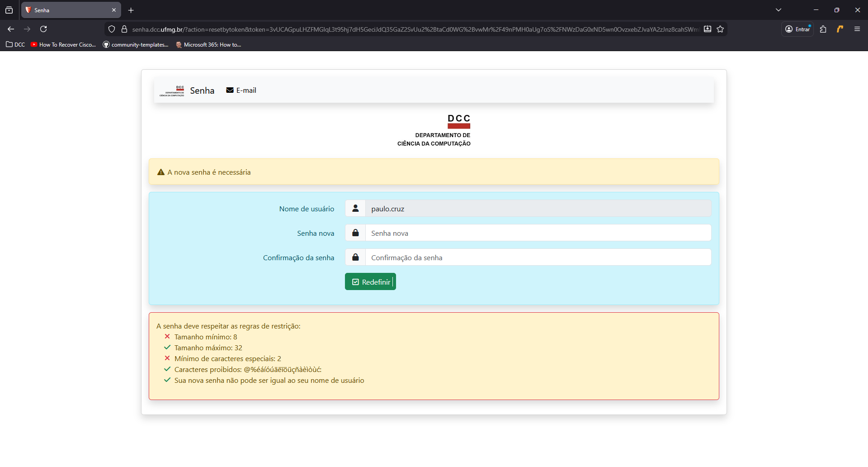Focus the Senha nova password field
Image resolution: width=868 pixels, height=467 pixels.
pos(538,233)
